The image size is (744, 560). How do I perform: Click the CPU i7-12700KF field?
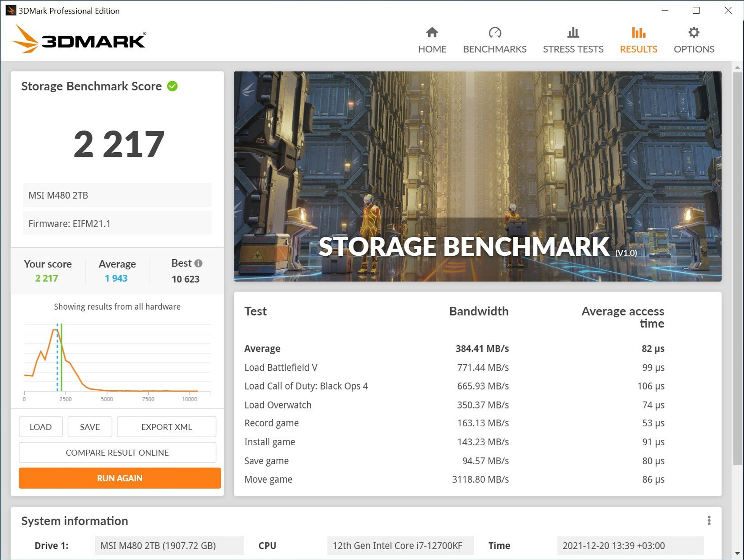click(x=400, y=545)
